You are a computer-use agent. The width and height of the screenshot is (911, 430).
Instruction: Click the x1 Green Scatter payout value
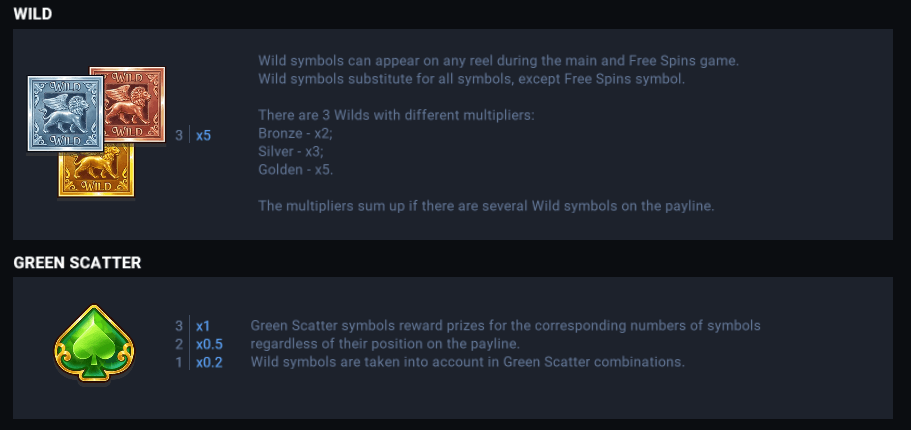point(203,326)
